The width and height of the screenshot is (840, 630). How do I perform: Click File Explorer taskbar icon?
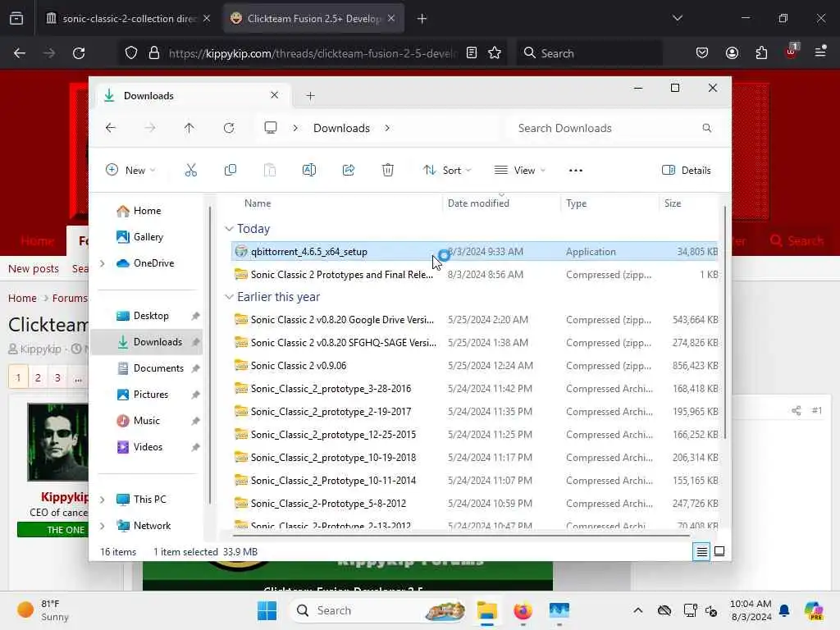[x=487, y=610]
